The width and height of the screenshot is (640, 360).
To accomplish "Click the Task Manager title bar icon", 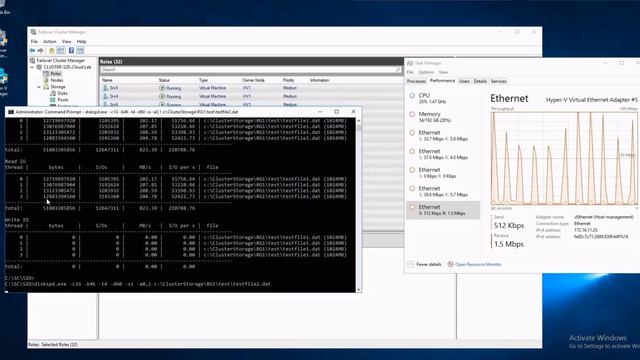I will click(x=410, y=63).
